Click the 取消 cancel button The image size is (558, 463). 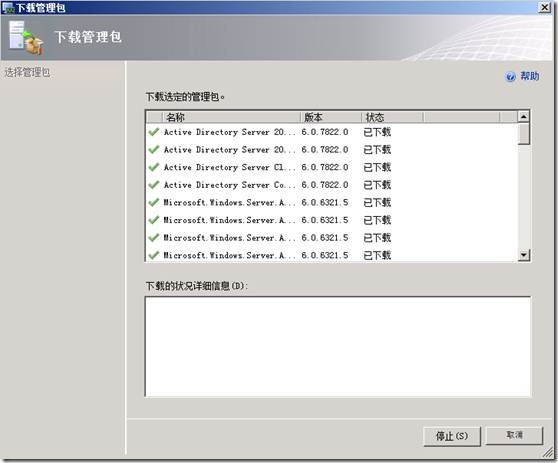click(x=514, y=435)
